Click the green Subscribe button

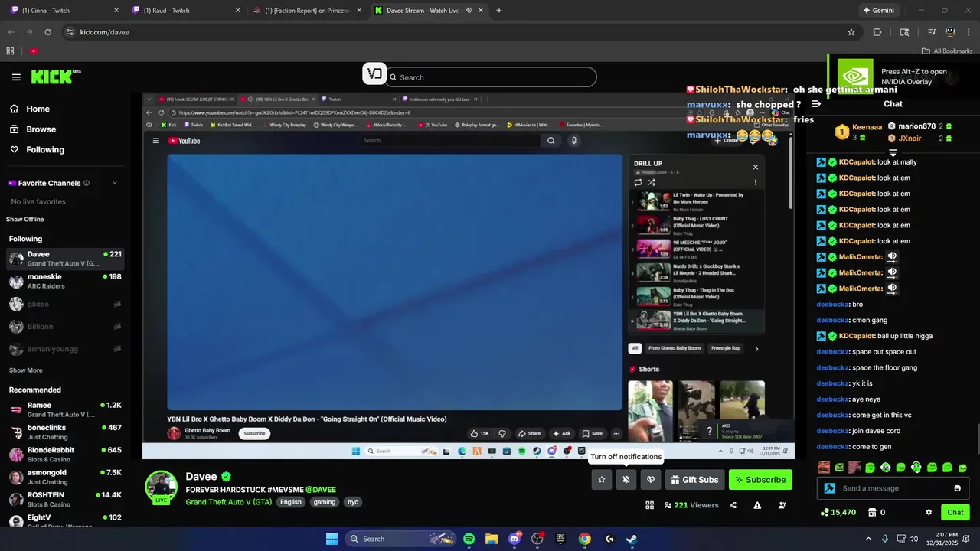[760, 480]
